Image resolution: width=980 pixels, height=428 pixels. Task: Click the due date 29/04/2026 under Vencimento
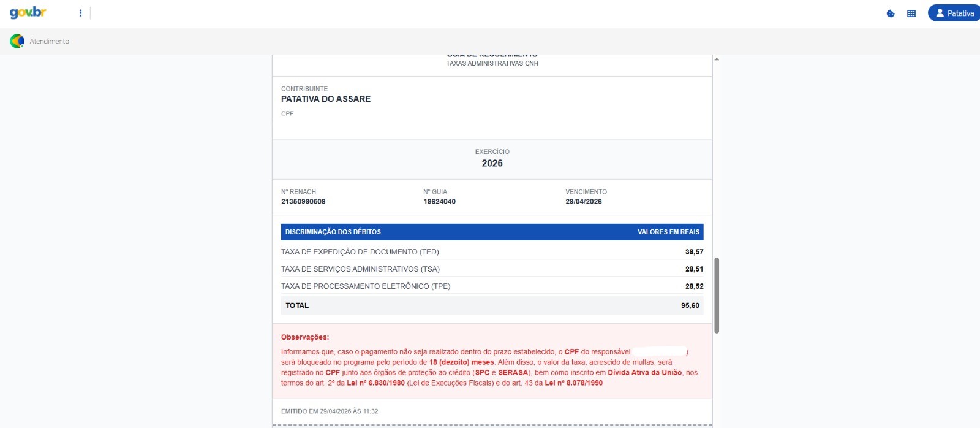click(583, 202)
